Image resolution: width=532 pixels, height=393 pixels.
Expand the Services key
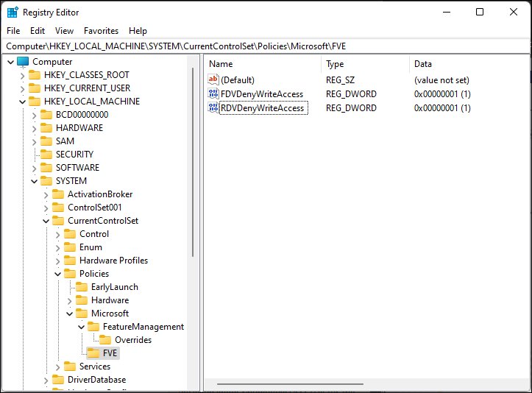pos(57,367)
